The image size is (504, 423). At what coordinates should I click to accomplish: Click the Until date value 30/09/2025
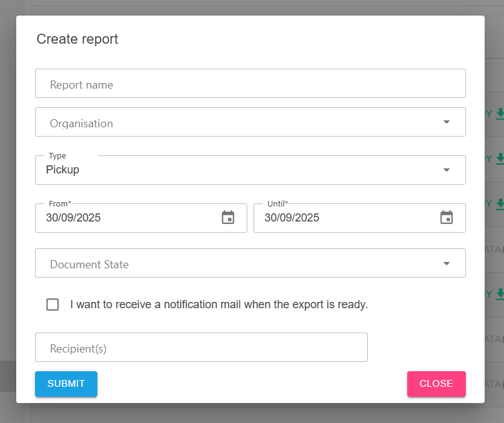[x=292, y=218]
